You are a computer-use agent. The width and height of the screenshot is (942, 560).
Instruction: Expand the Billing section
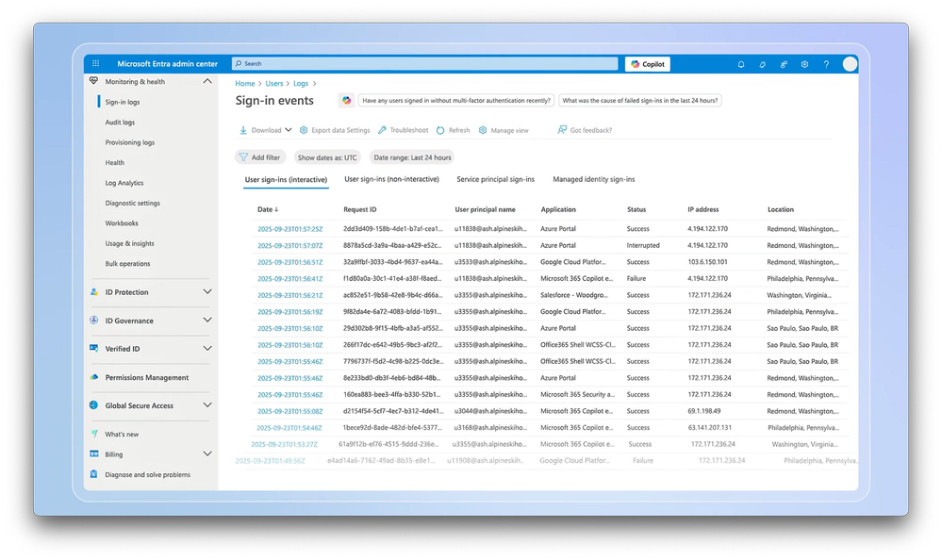point(207,453)
